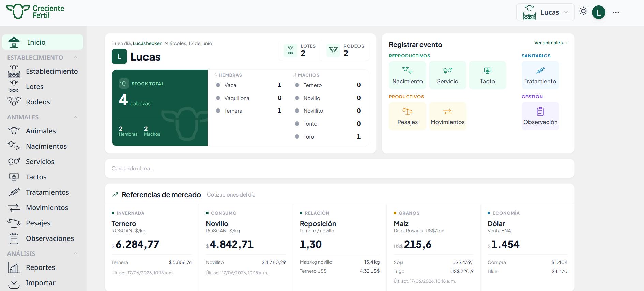
Task: Click the Tratamientos syringe sidebar icon
Action: point(14,192)
